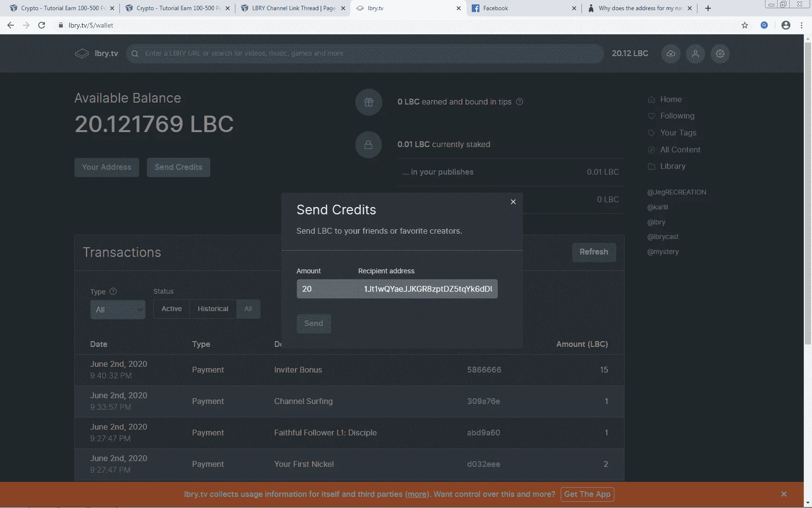The width and height of the screenshot is (812, 508).
Task: Click the browser address bar
Action: pos(396,25)
